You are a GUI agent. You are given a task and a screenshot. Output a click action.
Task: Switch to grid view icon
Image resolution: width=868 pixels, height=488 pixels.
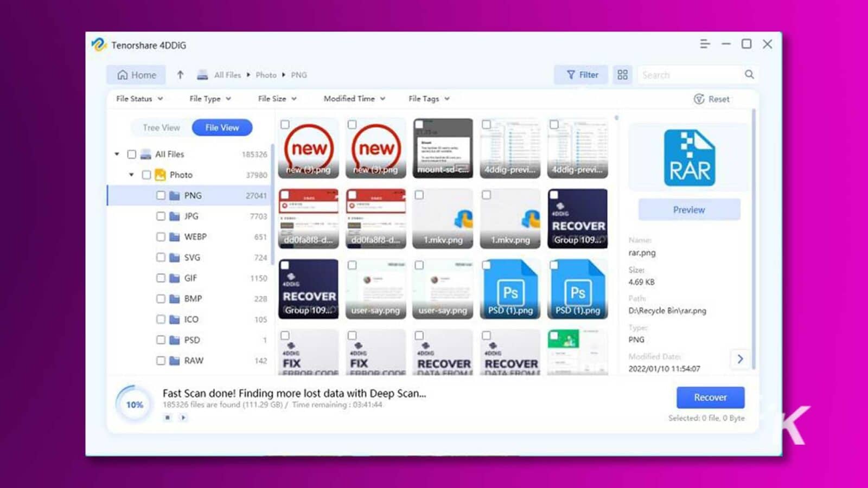622,75
